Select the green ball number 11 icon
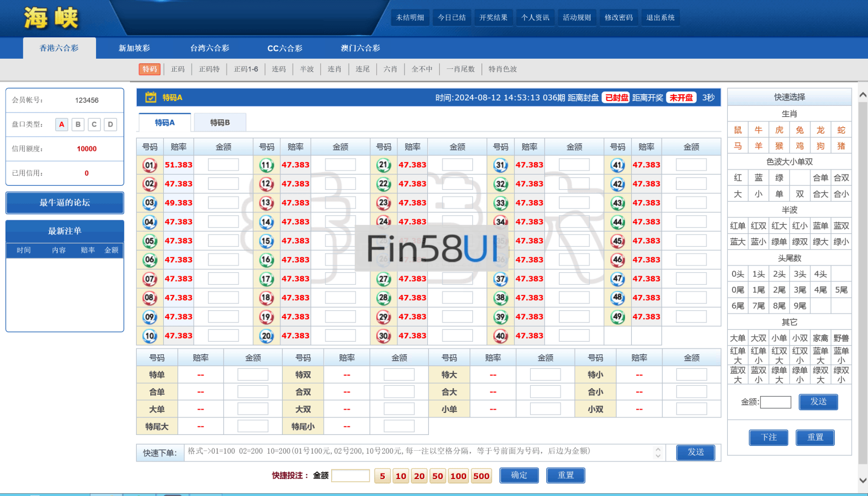Viewport: 868px width, 496px height. 267,165
